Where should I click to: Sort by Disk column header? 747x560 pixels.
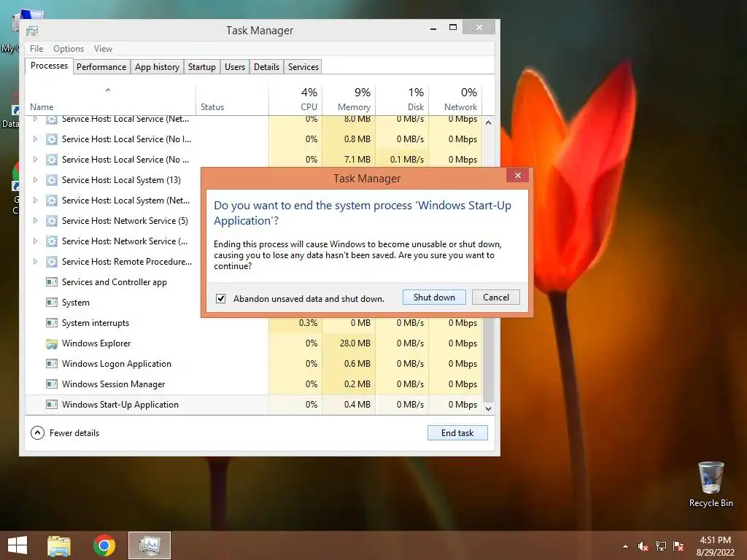402,99
